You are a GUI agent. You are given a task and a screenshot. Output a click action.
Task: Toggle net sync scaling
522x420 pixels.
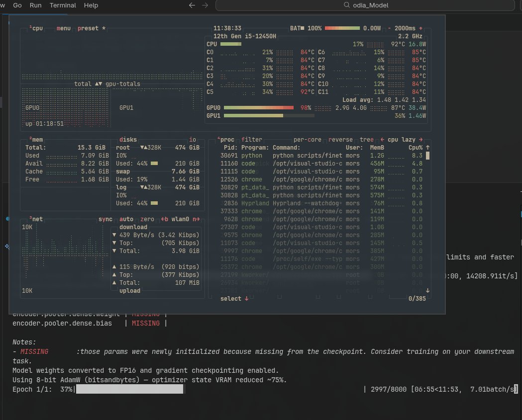click(x=105, y=219)
